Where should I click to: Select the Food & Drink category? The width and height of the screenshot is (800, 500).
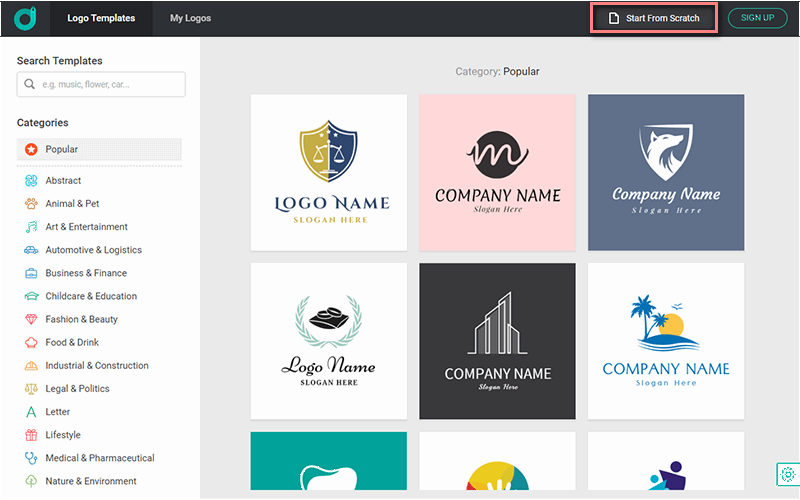pos(72,343)
